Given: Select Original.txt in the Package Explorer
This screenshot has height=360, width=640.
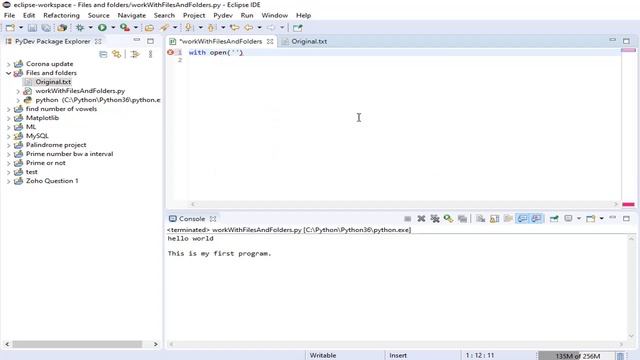Looking at the screenshot, I should point(53,82).
